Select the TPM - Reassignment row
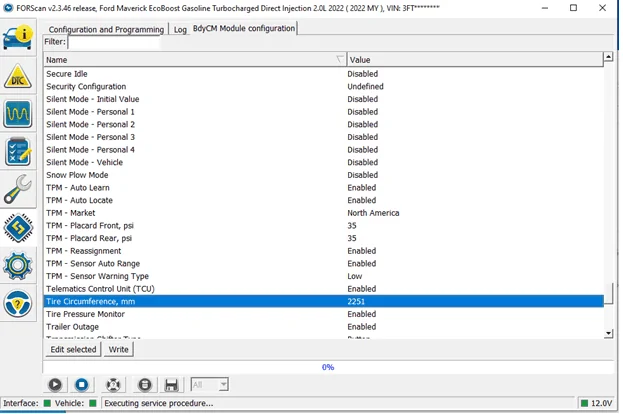This screenshot has width=623, height=414. click(323, 251)
